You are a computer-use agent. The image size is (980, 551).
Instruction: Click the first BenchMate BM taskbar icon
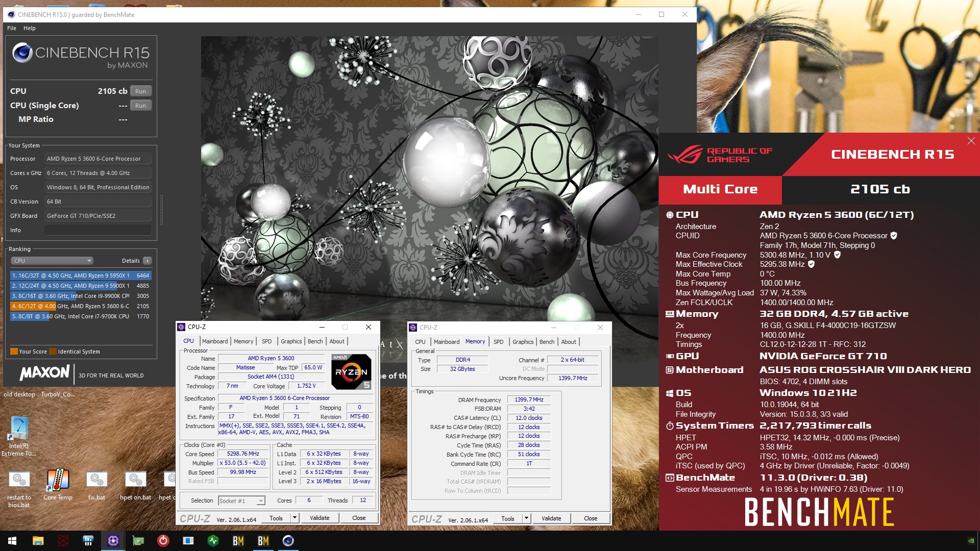point(238,541)
